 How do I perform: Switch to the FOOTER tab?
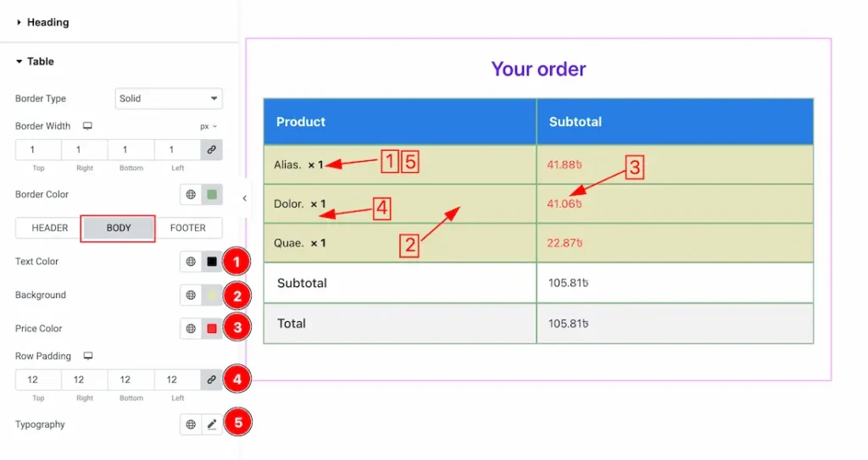[187, 228]
